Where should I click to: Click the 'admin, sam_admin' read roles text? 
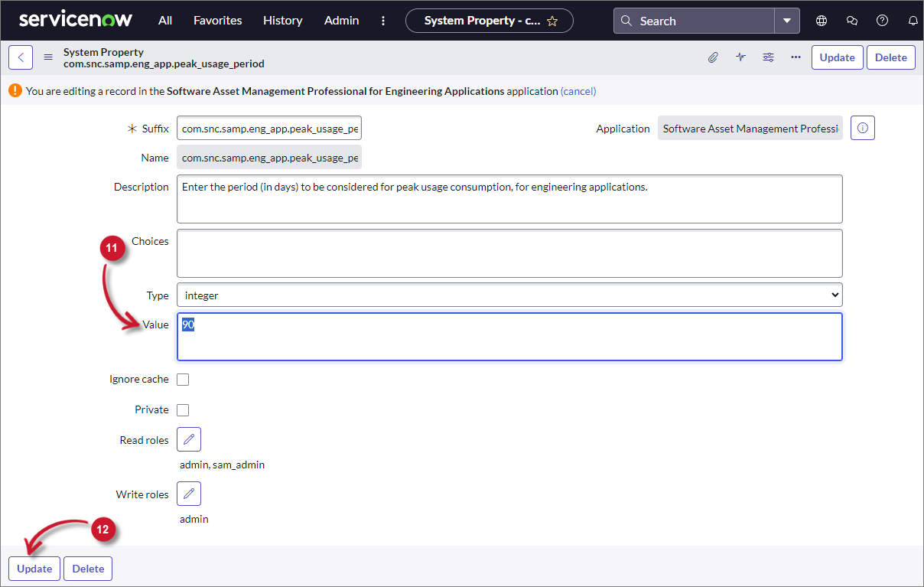click(x=223, y=465)
